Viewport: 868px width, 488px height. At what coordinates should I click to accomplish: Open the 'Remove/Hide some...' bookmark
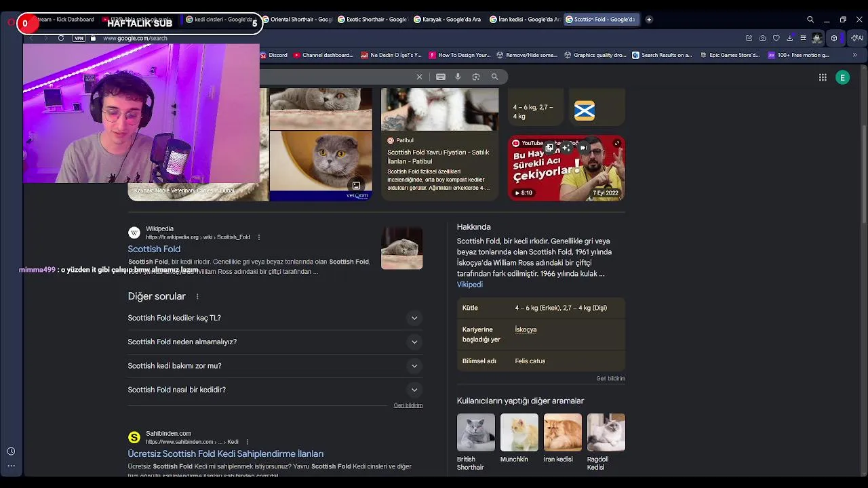tap(527, 55)
